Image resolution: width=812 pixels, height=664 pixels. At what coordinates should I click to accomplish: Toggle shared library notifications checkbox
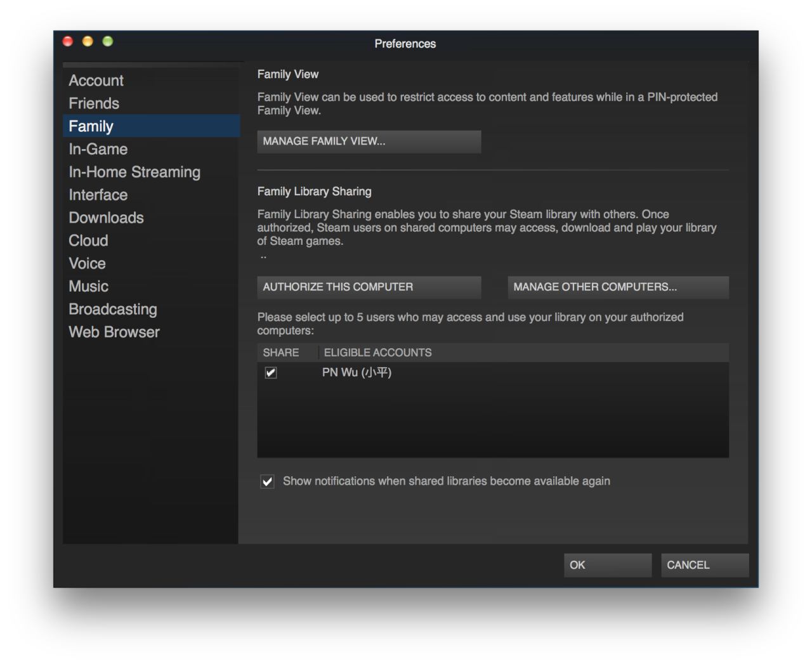[268, 481]
